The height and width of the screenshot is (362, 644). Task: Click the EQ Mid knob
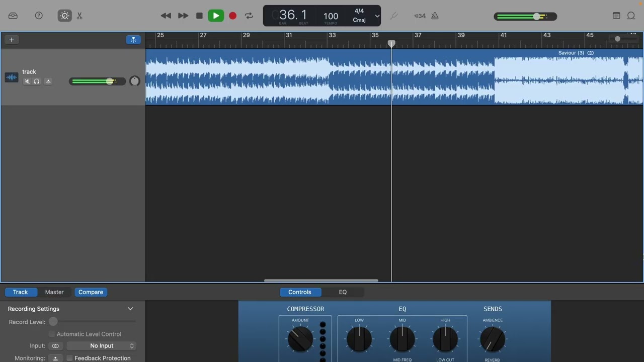[x=403, y=339]
